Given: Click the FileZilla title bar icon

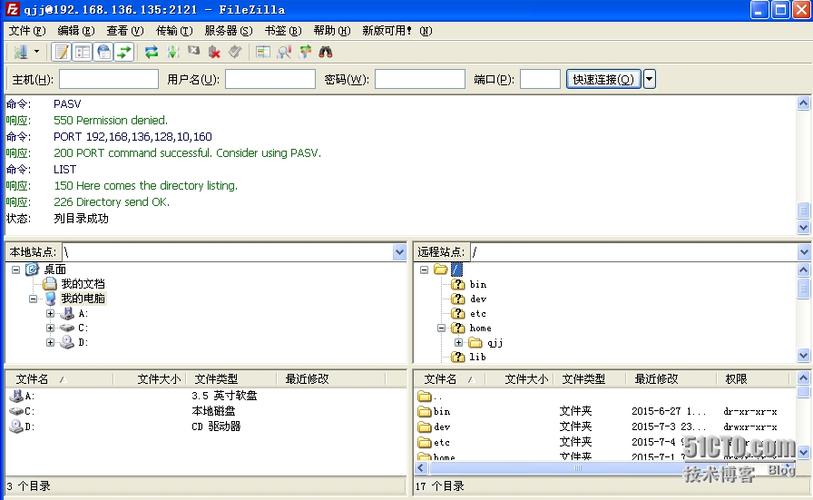Looking at the screenshot, I should pyautogui.click(x=12, y=9).
